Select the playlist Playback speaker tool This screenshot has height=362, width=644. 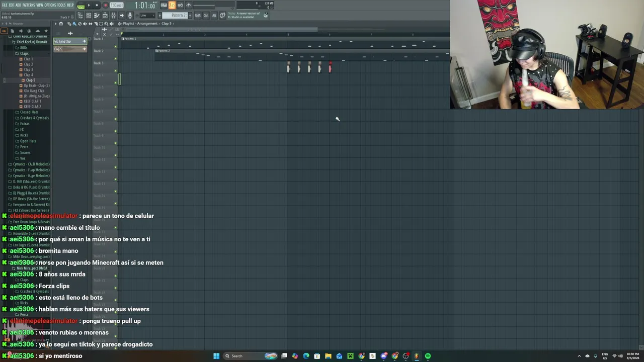click(x=111, y=24)
